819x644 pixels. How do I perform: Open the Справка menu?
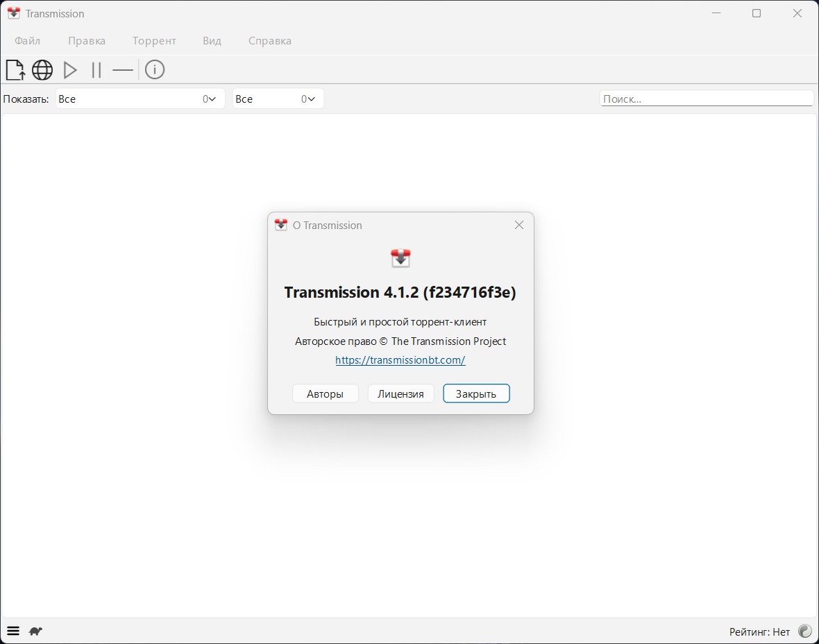click(x=270, y=41)
